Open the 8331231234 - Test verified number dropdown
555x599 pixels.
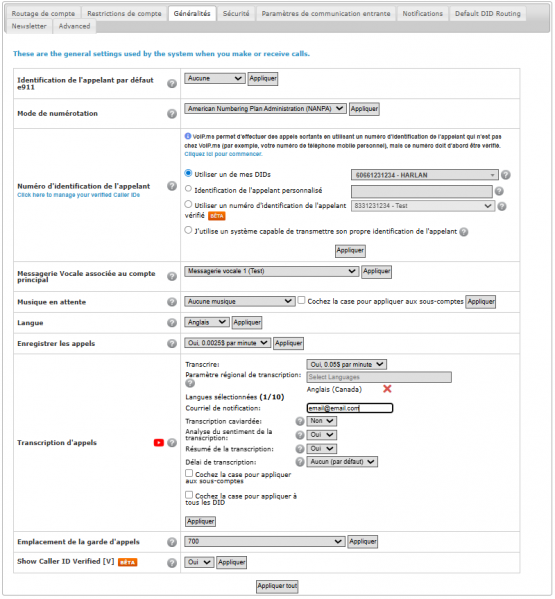point(423,206)
